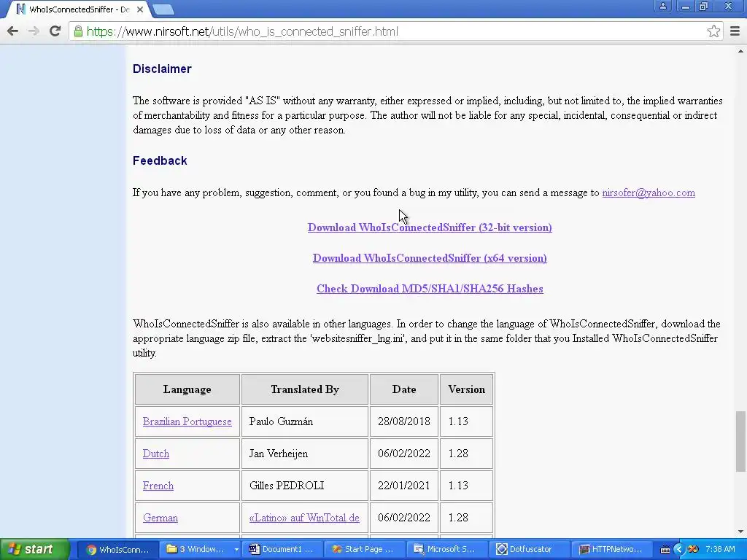Open the Chrome hamburger menu
This screenshot has width=747, height=560.
click(735, 31)
